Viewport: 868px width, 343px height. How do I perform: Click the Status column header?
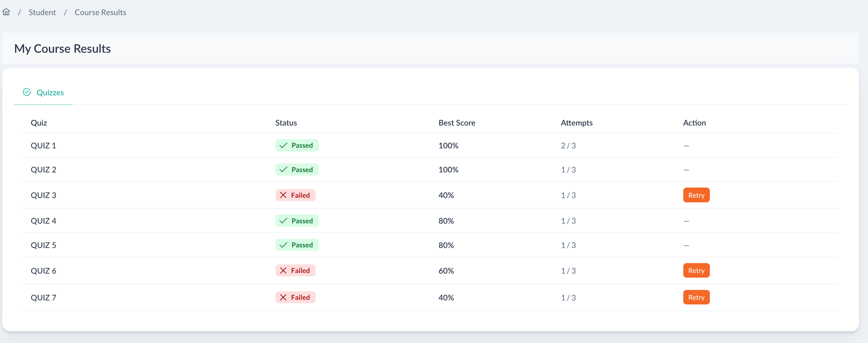286,123
